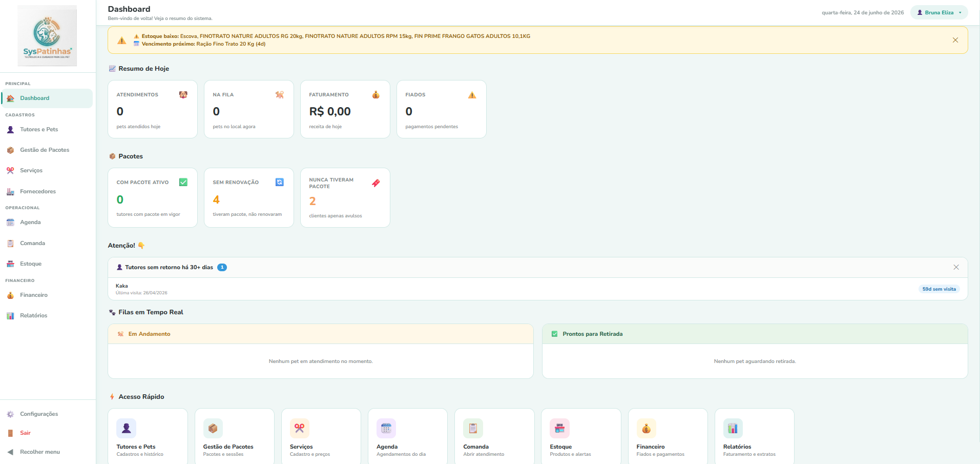
Task: Open Estoque quick access icon
Action: point(559,428)
